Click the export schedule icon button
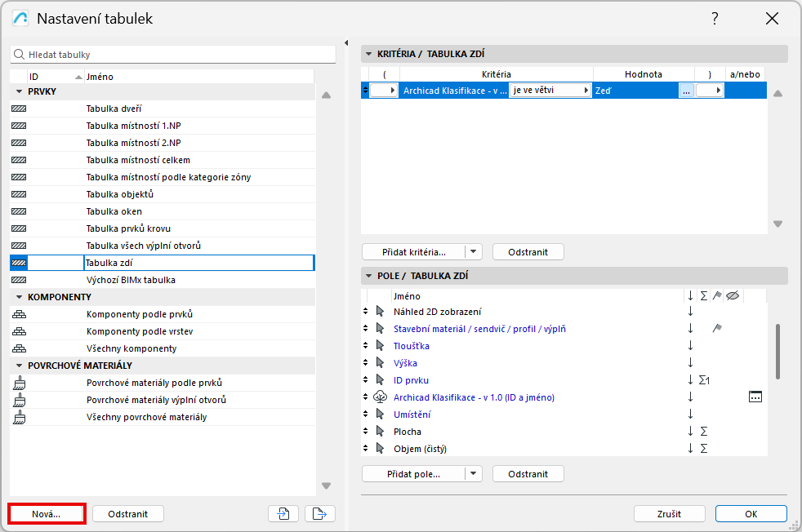 pos(320,513)
